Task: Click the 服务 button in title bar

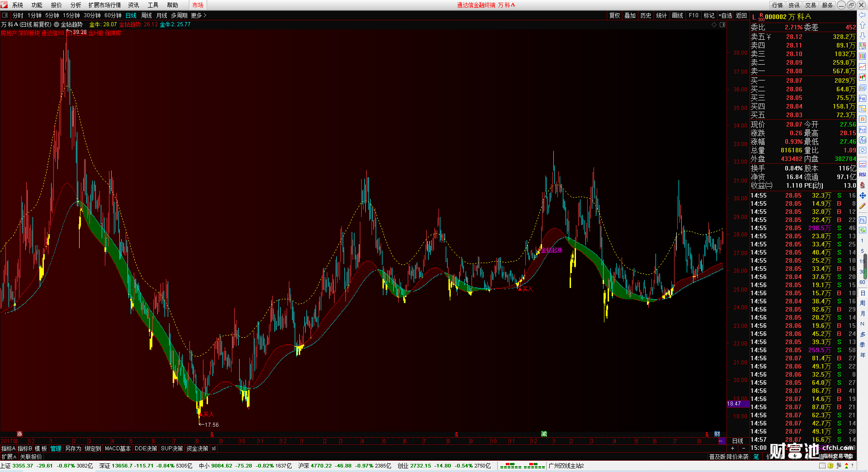Action: pos(827,5)
